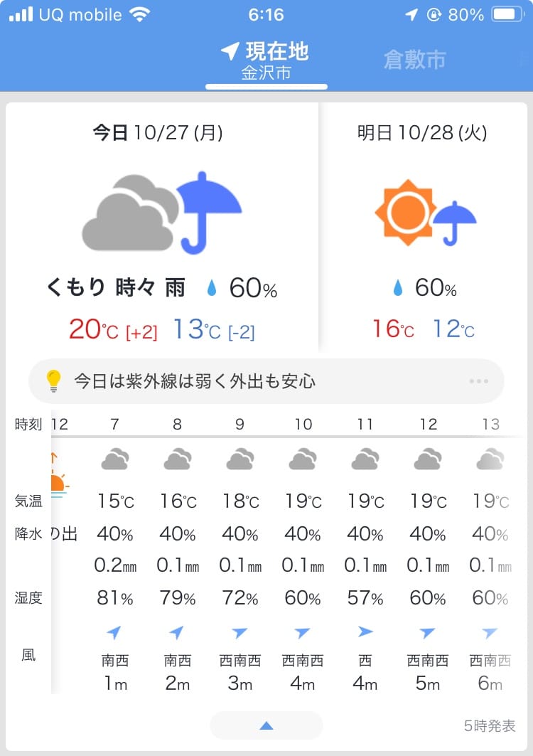This screenshot has height=756, width=533.
Task: Tap the UV tip message 今日は紫外線は弱く外出も安心
Action: click(195, 381)
